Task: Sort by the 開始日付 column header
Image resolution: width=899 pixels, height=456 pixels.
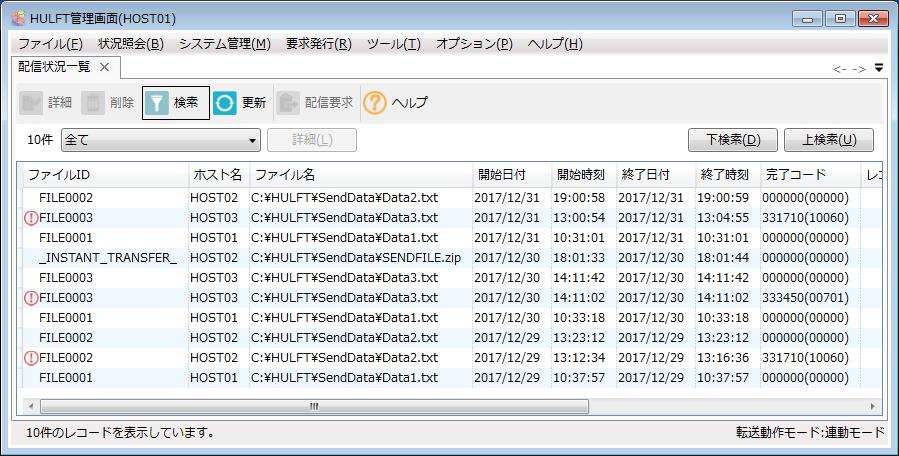Action: click(512, 175)
